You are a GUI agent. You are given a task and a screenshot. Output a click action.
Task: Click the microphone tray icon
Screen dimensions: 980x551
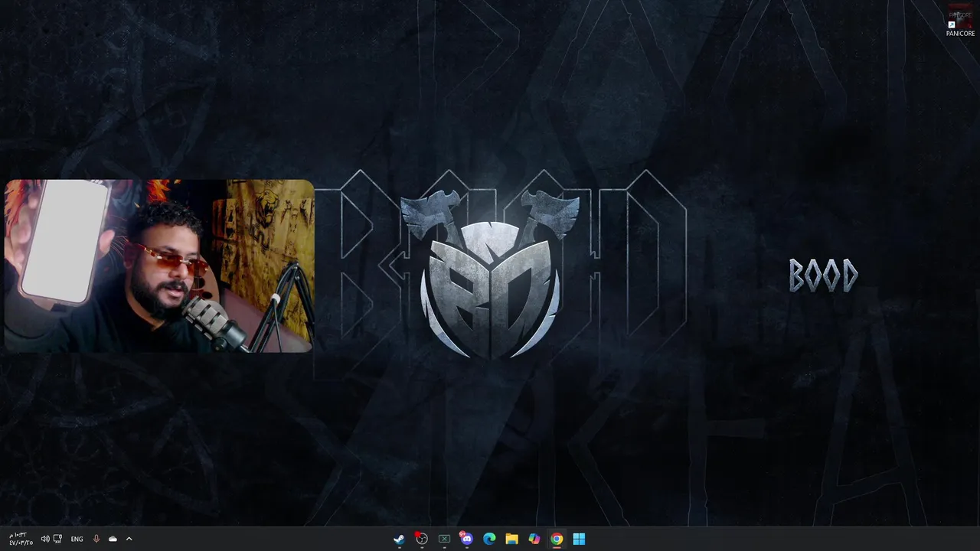[x=96, y=539]
